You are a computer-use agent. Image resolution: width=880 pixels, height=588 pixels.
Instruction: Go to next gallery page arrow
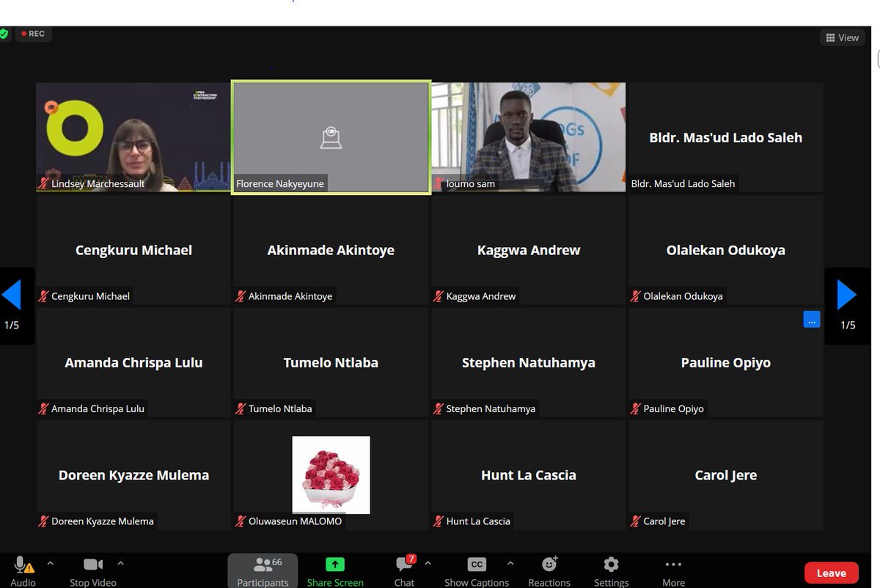coord(847,295)
